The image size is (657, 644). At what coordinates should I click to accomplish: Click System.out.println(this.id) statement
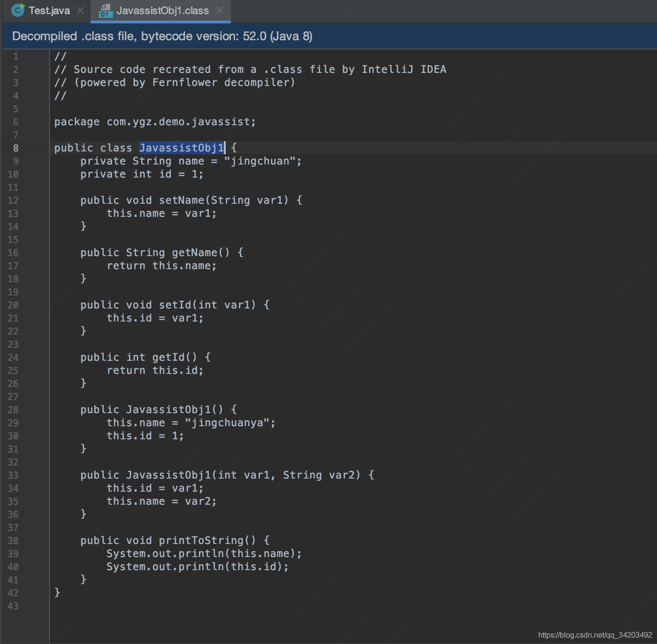pos(198,567)
